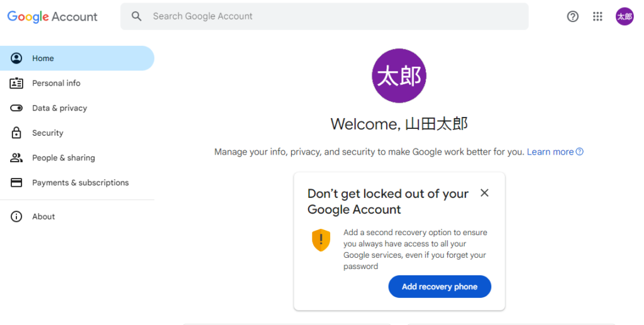Follow the Learn more link
This screenshot has width=644, height=325.
tap(550, 151)
